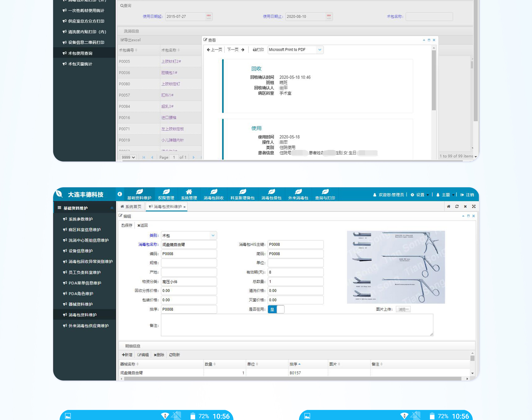This screenshot has width=532, height=420.
Task: Toggle the 导出excel checkbox button
Action: click(131, 40)
